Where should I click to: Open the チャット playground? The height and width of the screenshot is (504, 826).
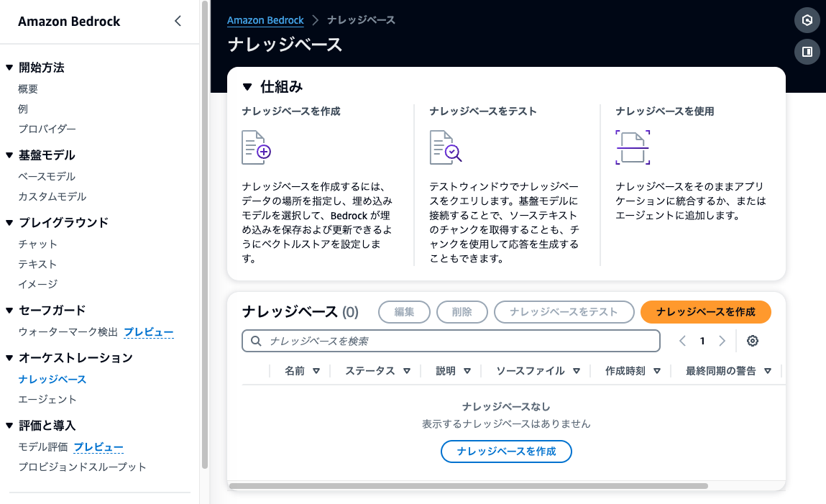pos(37,244)
